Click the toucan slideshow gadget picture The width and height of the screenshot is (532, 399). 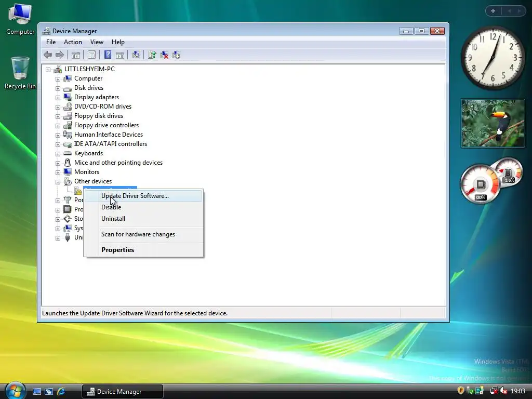coord(493,123)
